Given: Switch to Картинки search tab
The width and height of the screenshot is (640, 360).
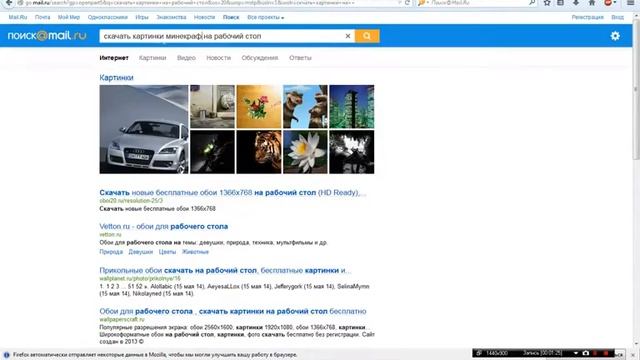Looking at the screenshot, I should click(152, 58).
